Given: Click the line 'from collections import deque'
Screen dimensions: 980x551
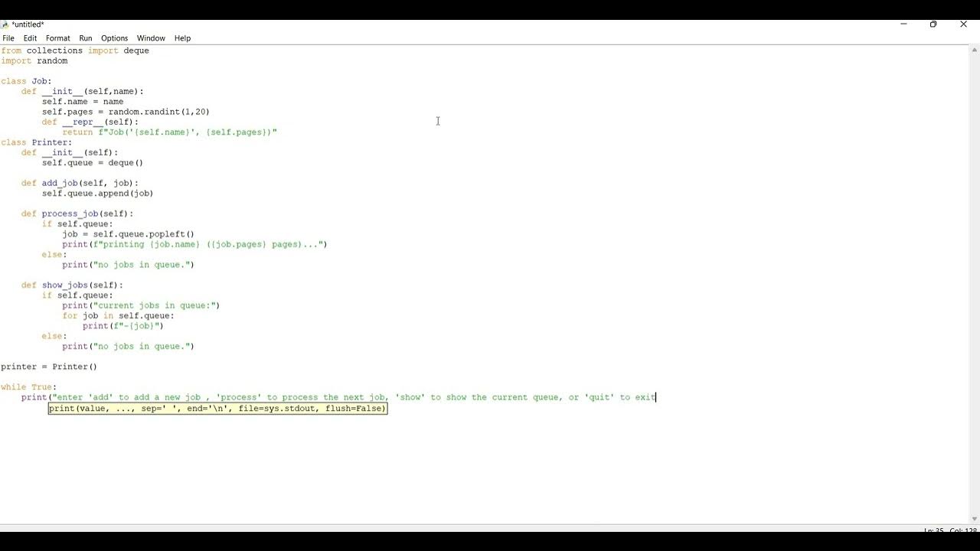Looking at the screenshot, I should pyautogui.click(x=75, y=51).
